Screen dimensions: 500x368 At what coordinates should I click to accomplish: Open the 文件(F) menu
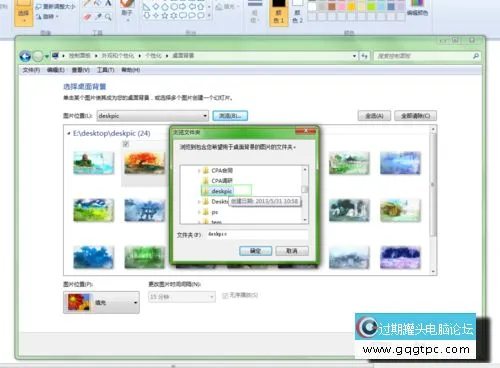(x=31, y=70)
